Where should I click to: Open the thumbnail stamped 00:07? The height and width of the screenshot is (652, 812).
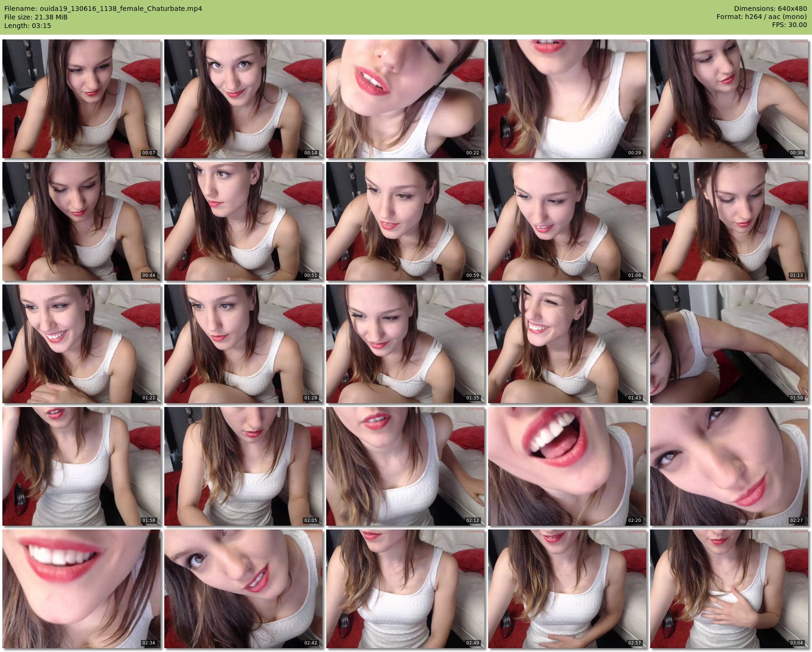82,99
